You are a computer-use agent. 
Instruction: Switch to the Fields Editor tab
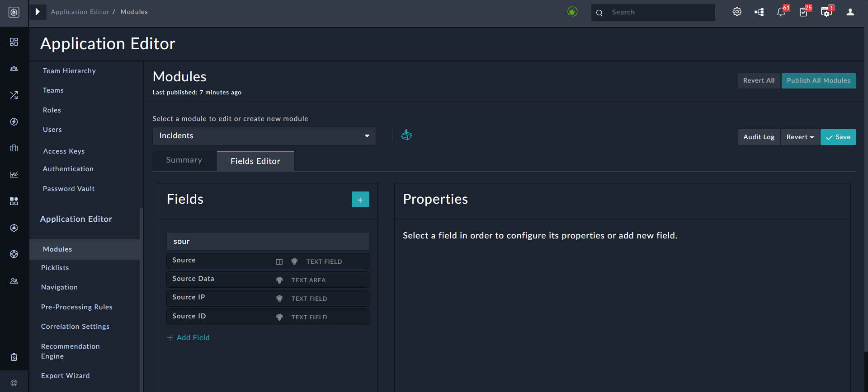pyautogui.click(x=255, y=161)
